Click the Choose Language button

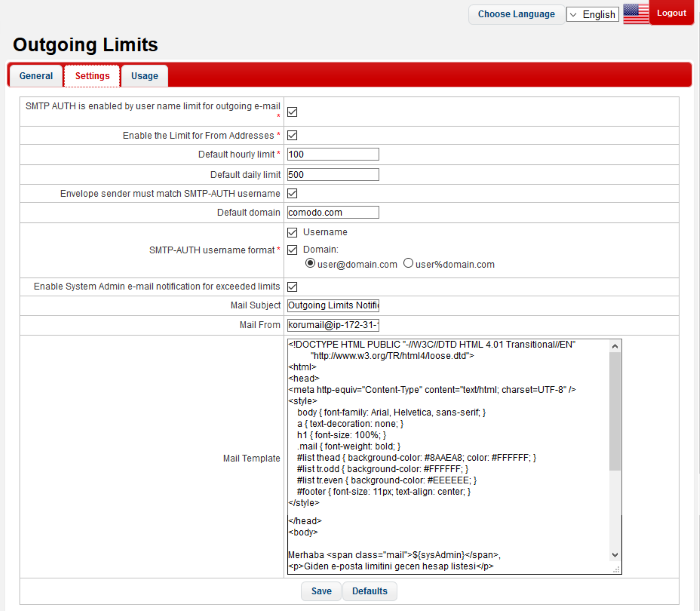pos(516,14)
